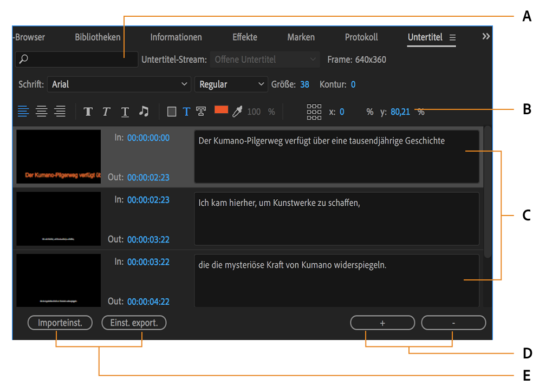Select the right text alignment icon
552x392 pixels.
click(60, 112)
